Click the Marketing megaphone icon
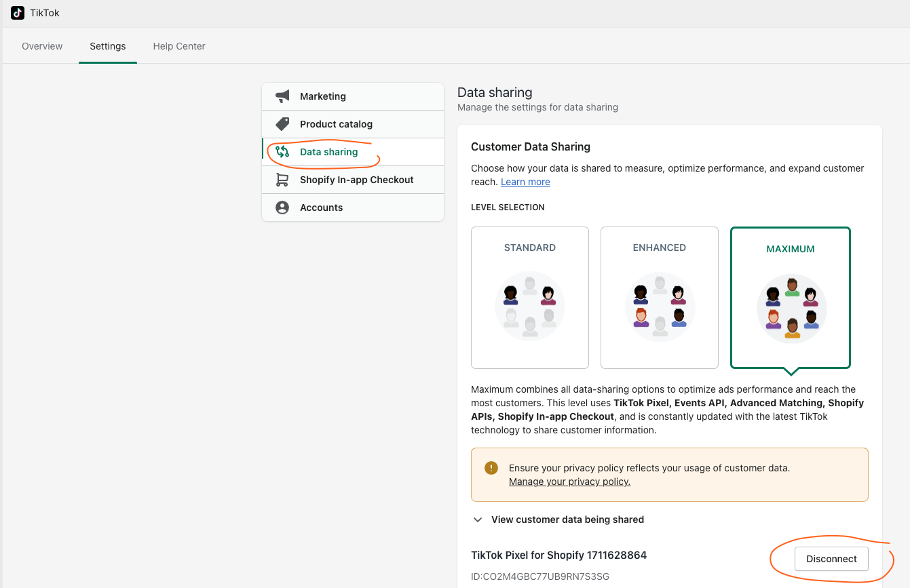This screenshot has height=588, width=910. (x=282, y=96)
